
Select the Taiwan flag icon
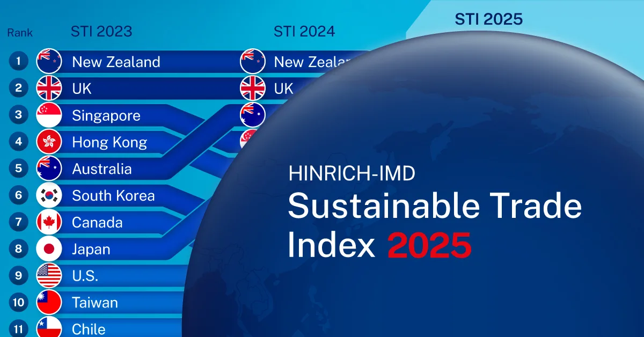(49, 302)
